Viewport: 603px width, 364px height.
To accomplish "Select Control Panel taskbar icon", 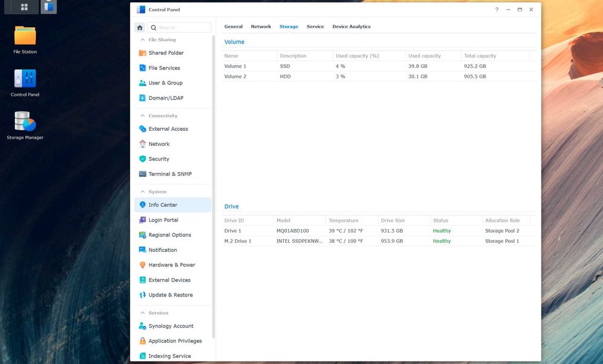I will point(49,7).
